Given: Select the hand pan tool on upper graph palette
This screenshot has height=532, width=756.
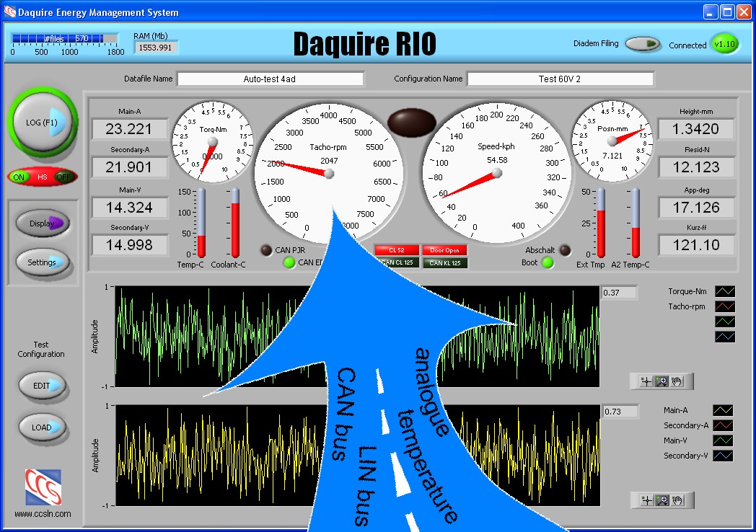Looking at the screenshot, I should point(677,381).
